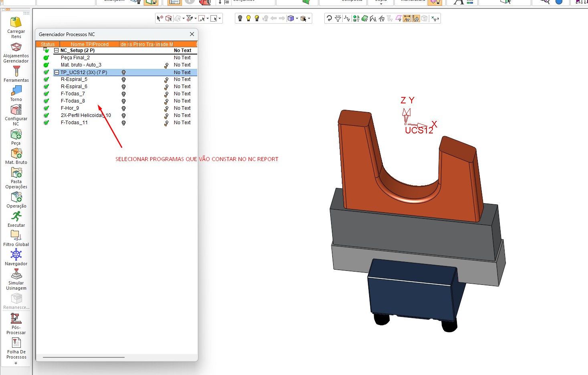Click the select-by-box cube icon
Viewport: 588px width, 375px height.
click(168, 18)
